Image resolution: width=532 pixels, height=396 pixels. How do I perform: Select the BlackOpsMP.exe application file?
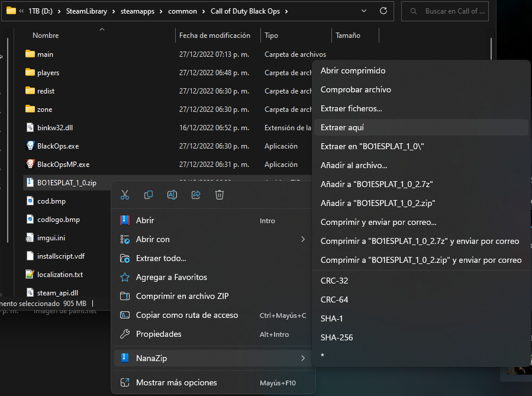point(63,164)
